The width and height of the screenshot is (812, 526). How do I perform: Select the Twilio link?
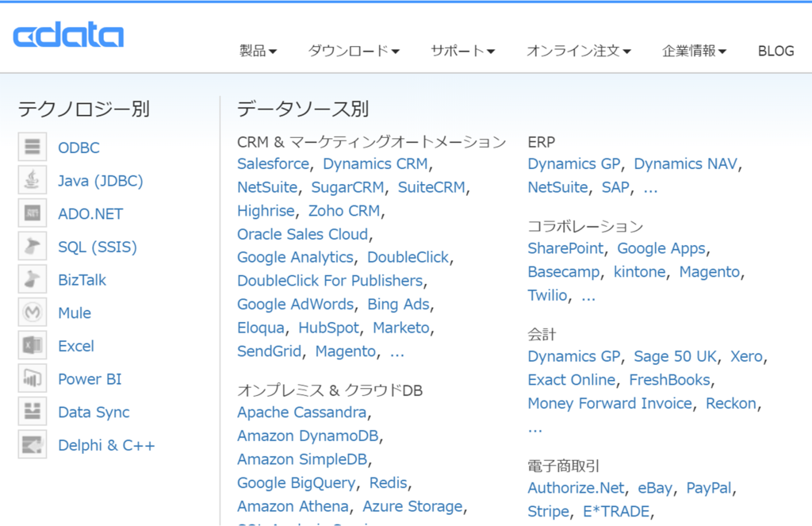click(x=547, y=295)
